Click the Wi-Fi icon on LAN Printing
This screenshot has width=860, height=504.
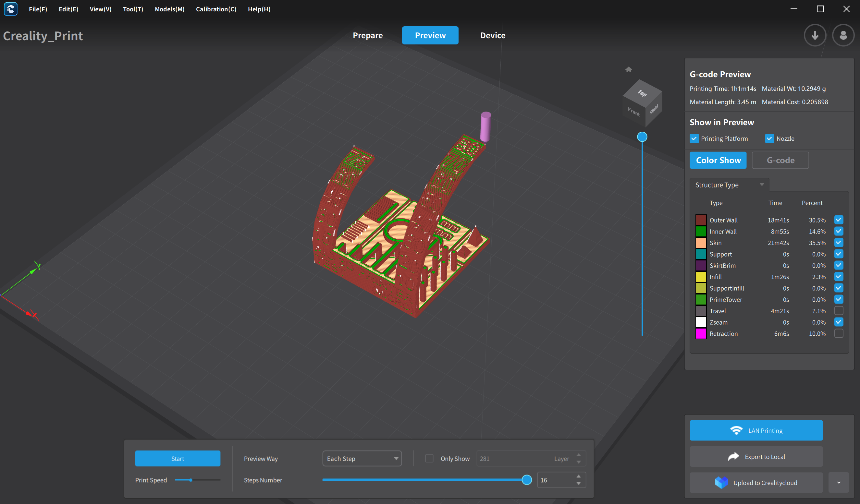pos(736,430)
